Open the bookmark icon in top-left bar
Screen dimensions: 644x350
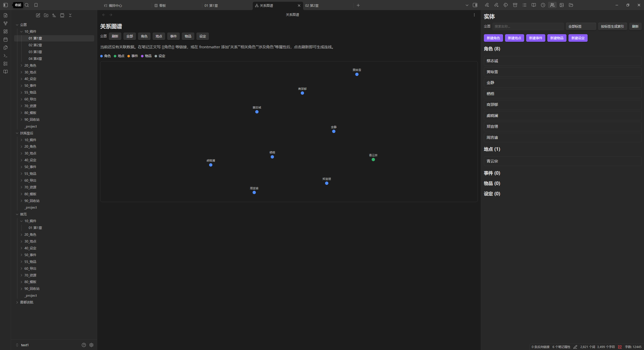click(36, 5)
